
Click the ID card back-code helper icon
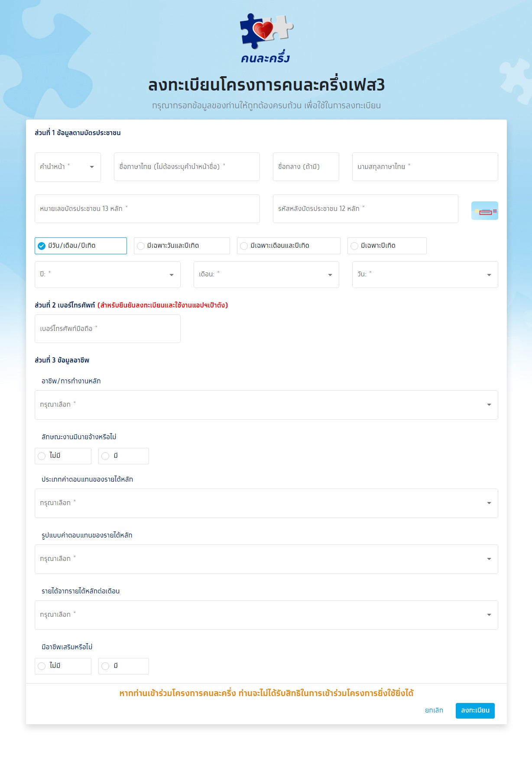pos(484,211)
